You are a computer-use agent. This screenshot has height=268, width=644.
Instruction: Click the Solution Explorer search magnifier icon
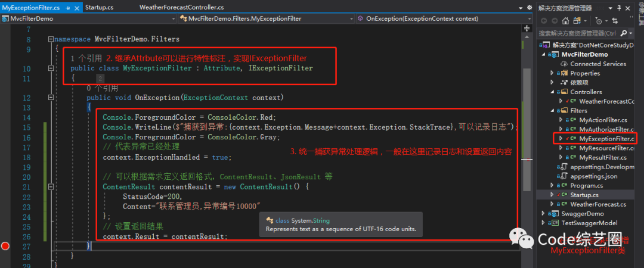624,33
